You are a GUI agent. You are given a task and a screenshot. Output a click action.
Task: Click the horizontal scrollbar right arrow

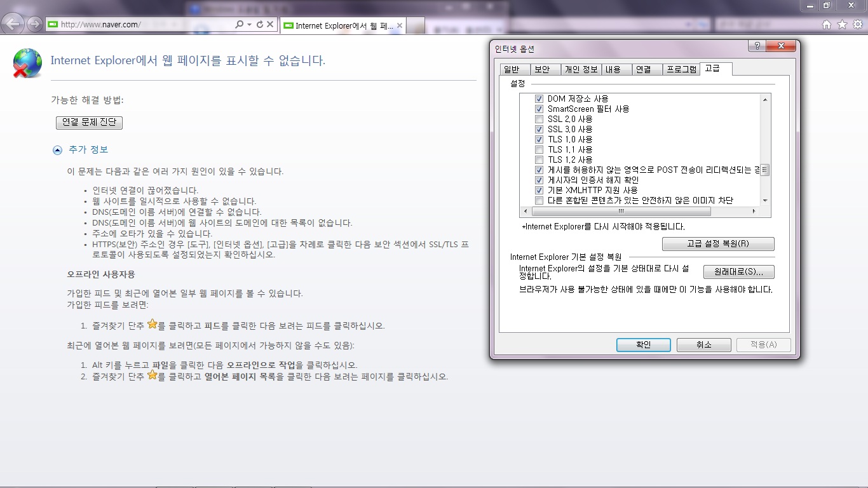click(754, 212)
